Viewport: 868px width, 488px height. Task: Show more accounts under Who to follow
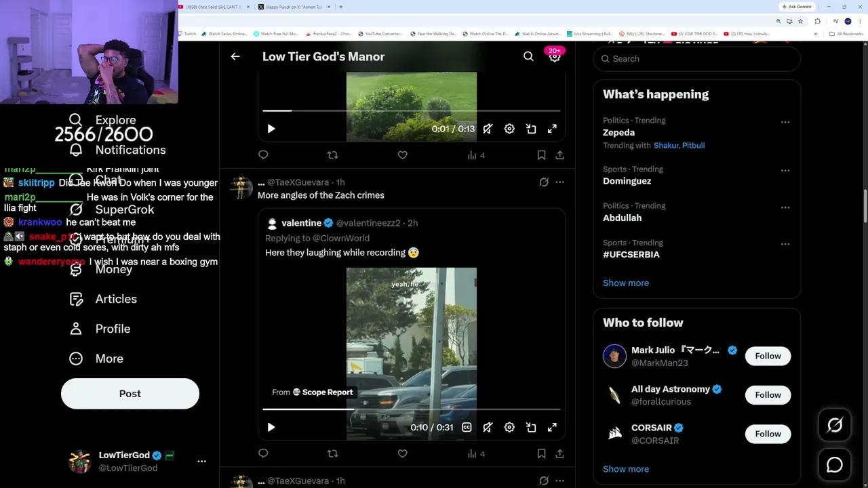pyautogui.click(x=626, y=469)
